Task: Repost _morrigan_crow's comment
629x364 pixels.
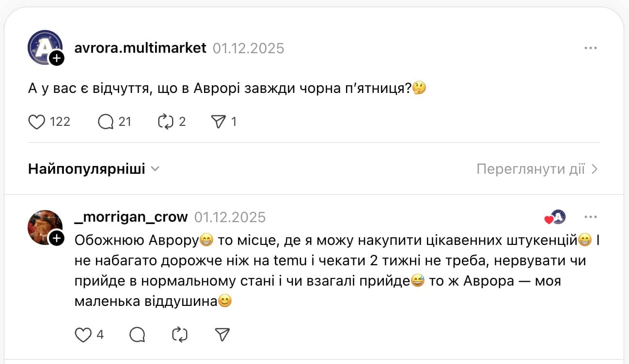Action: [x=179, y=334]
